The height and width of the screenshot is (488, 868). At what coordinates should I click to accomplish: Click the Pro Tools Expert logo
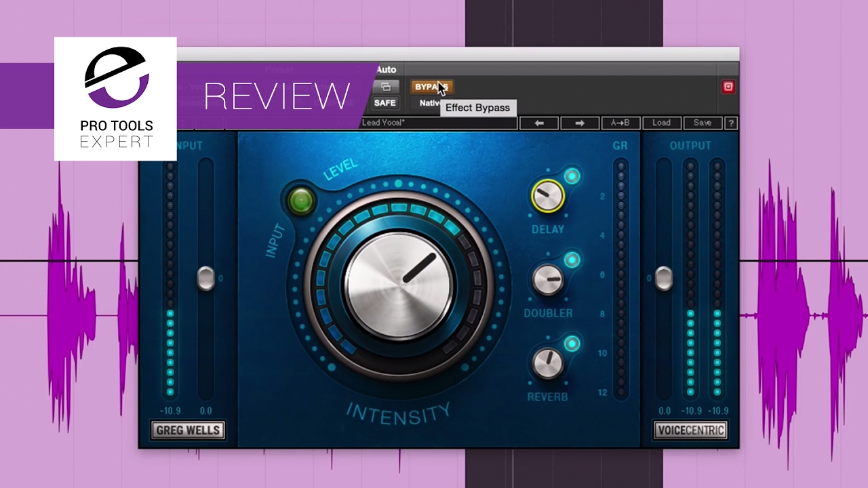click(115, 99)
